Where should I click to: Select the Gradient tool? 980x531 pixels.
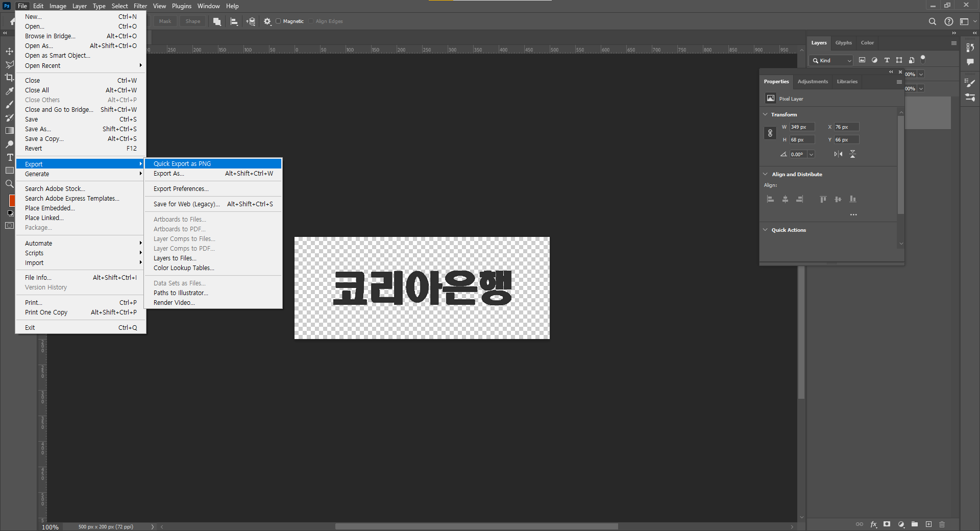(9, 131)
